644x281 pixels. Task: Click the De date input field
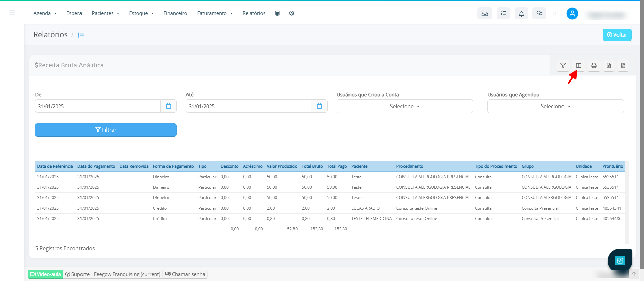point(98,106)
